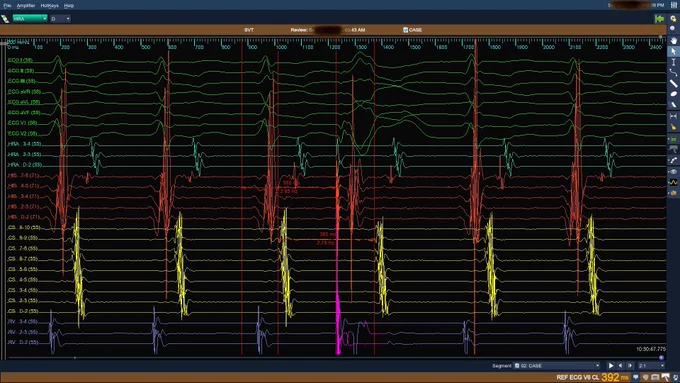
Task: Open the D electrode dropdown
Action: [x=60, y=19]
